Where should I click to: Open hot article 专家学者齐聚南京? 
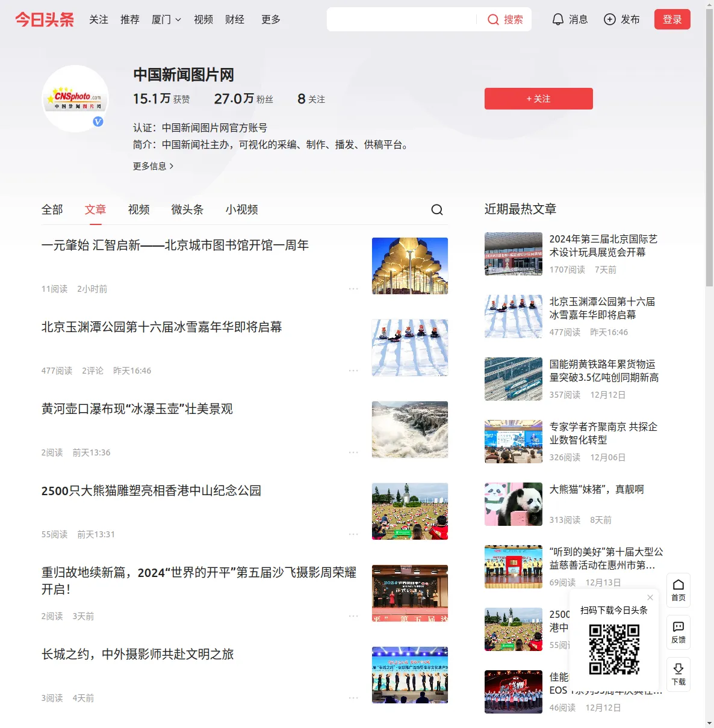point(604,433)
